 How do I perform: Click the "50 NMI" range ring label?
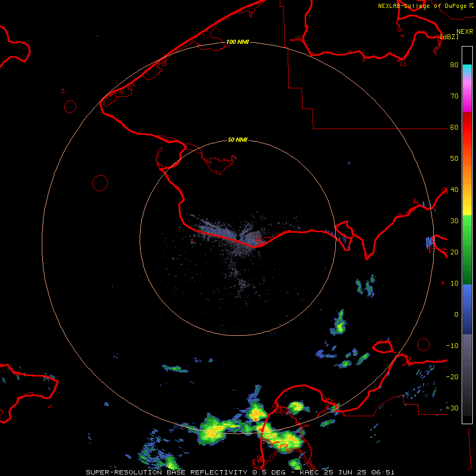[x=237, y=140]
